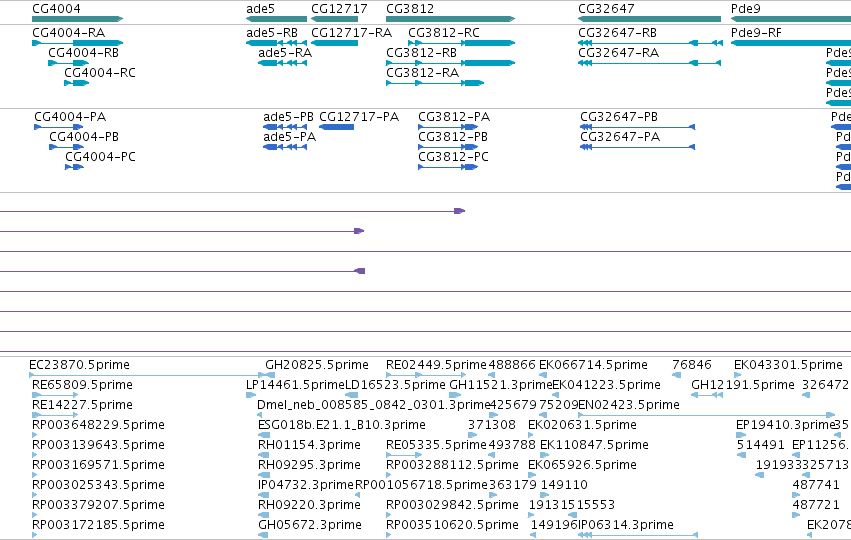Open EST IP06314.3prime

626,525
